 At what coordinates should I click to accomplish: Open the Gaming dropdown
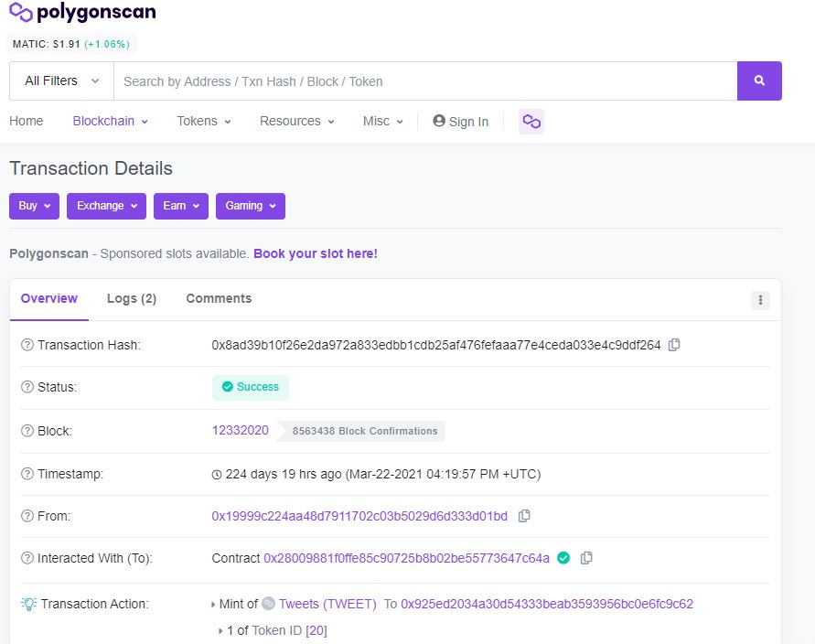[250, 206]
